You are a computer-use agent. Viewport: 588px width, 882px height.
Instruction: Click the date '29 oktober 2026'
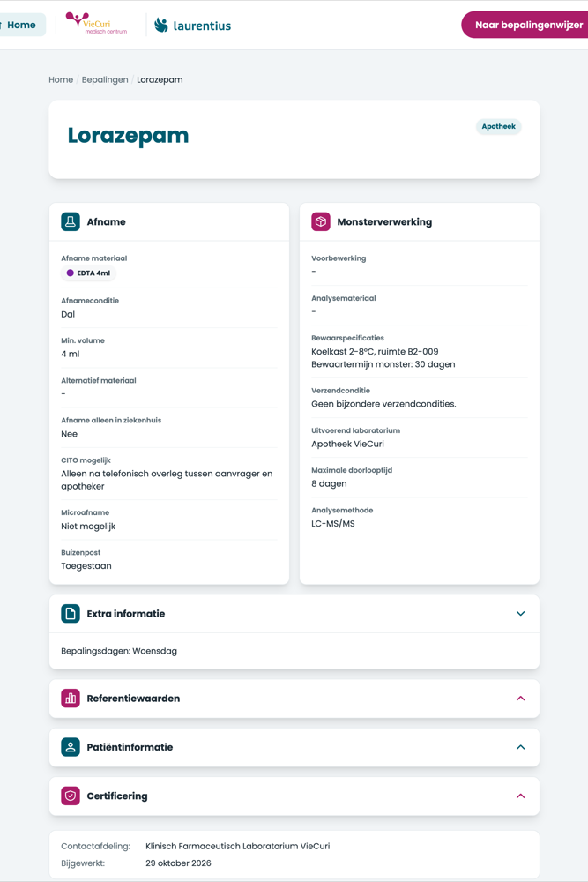pyautogui.click(x=178, y=863)
